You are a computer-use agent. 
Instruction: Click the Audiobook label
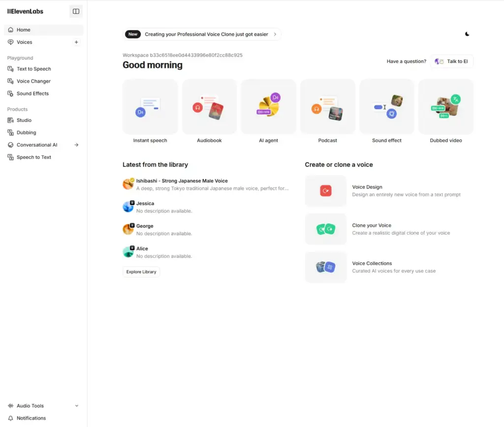click(x=209, y=140)
